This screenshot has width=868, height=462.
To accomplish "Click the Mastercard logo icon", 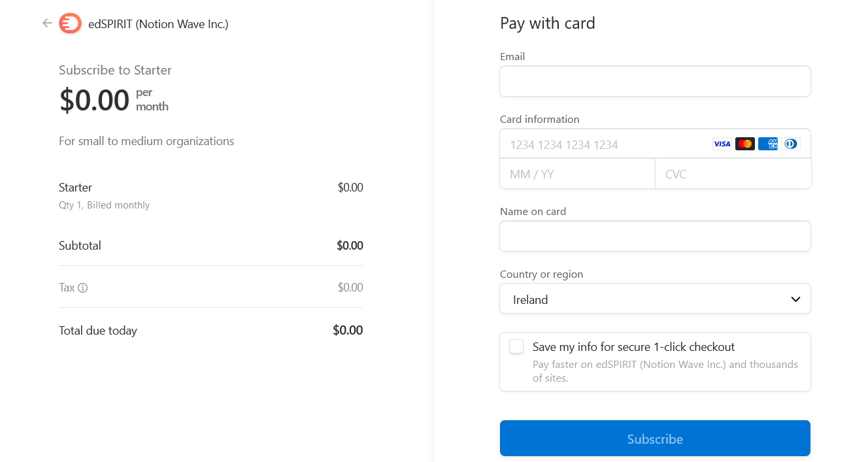I will 745,144.
